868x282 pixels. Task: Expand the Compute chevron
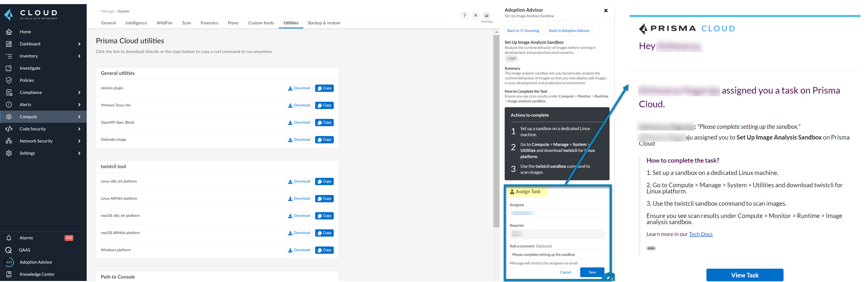point(79,117)
